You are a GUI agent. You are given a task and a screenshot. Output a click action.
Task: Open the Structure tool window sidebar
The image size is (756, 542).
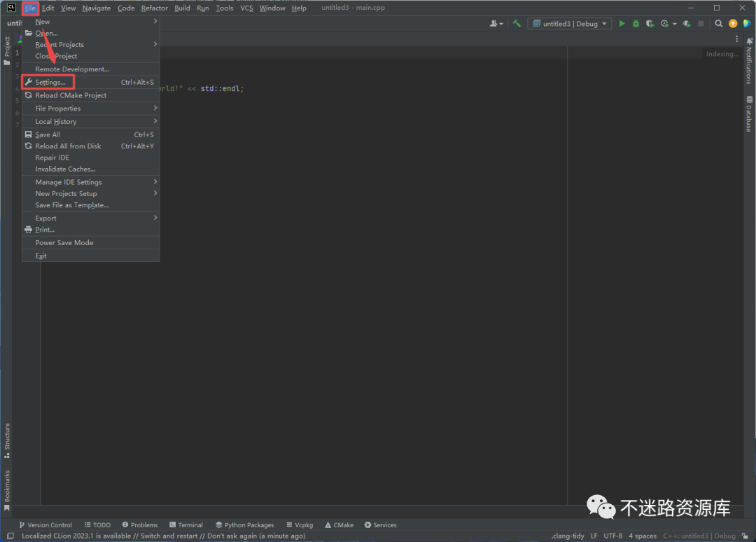(7, 440)
